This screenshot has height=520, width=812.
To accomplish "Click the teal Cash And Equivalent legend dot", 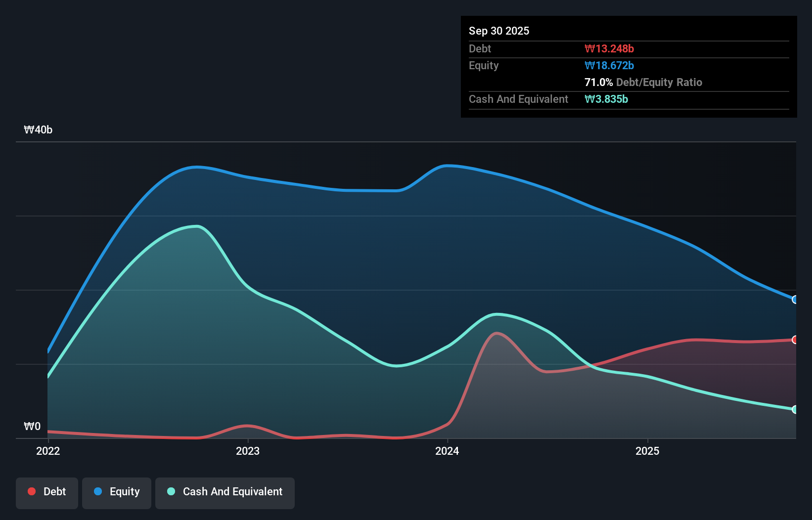I will [171, 491].
